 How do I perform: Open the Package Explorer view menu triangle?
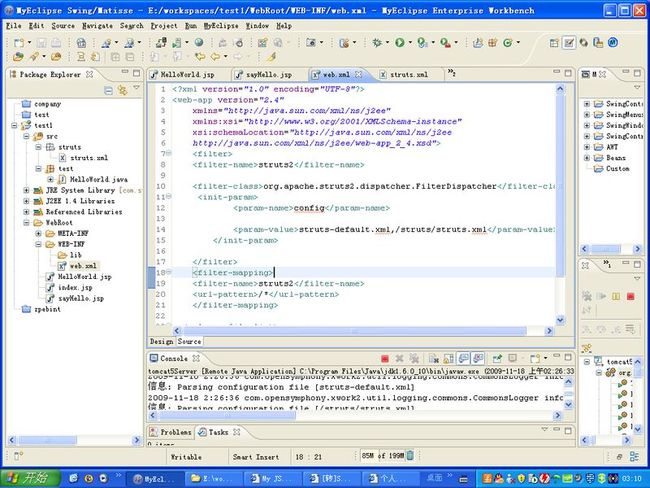[x=136, y=88]
